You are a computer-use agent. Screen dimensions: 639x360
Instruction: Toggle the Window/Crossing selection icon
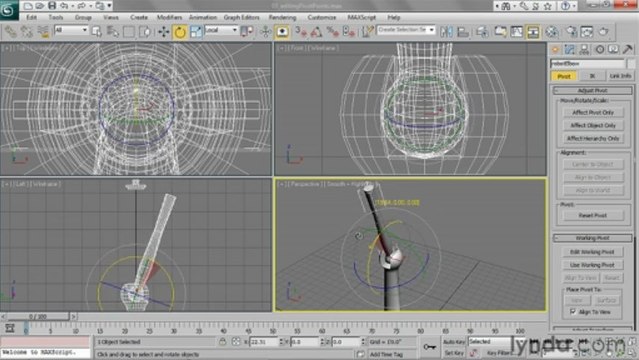click(145, 31)
